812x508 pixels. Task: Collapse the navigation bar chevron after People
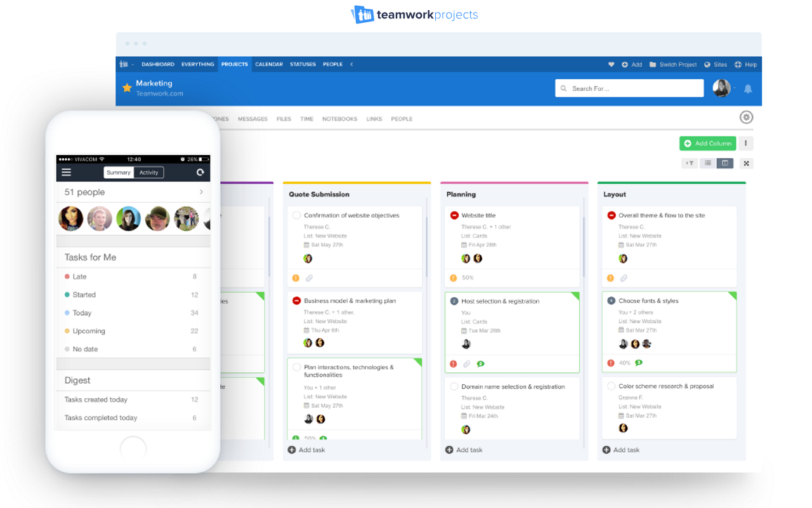tap(351, 64)
